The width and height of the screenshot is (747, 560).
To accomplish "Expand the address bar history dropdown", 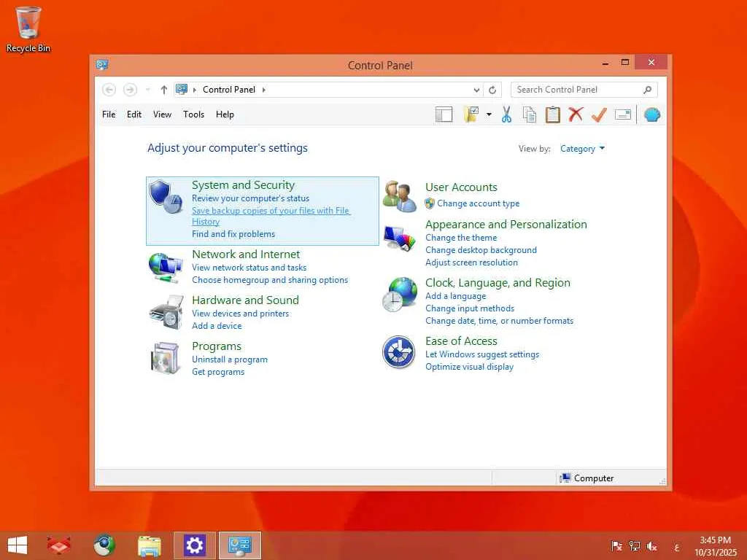I will tap(476, 90).
